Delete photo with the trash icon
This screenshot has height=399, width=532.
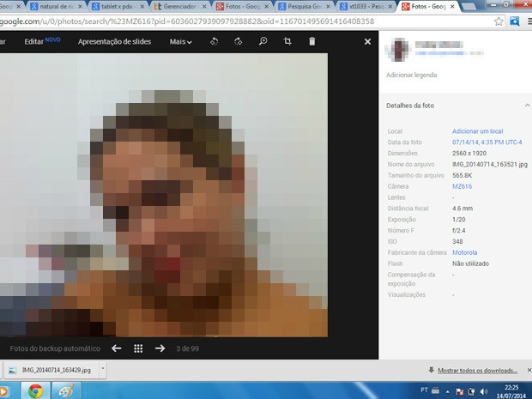pyautogui.click(x=311, y=41)
